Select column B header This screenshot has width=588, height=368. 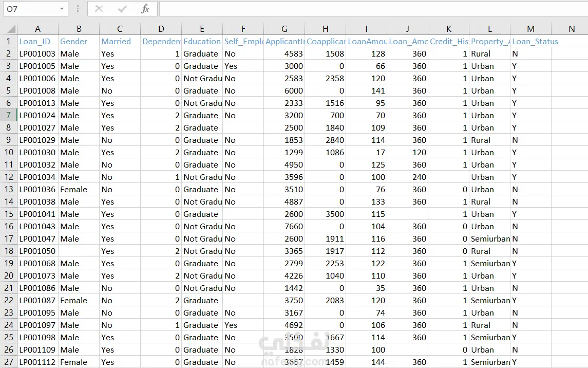pyautogui.click(x=79, y=29)
